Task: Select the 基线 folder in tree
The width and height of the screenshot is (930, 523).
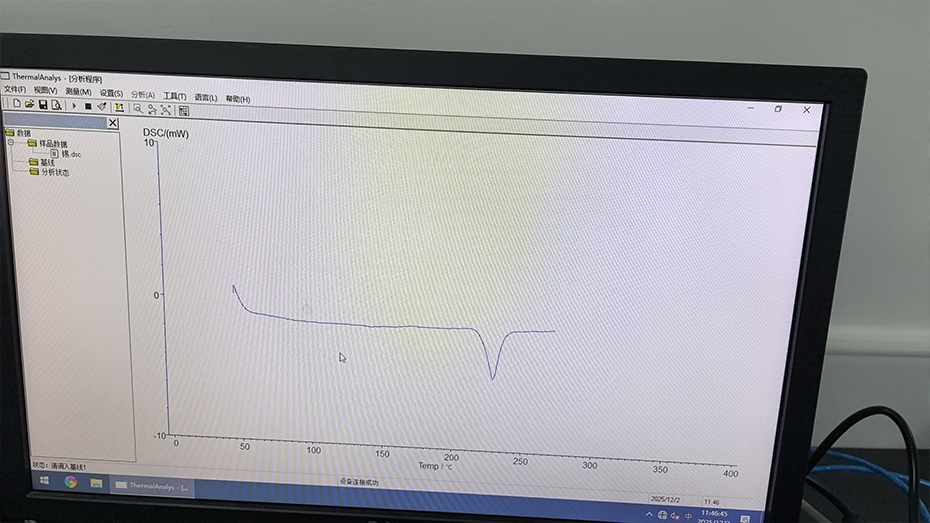Action: point(47,163)
